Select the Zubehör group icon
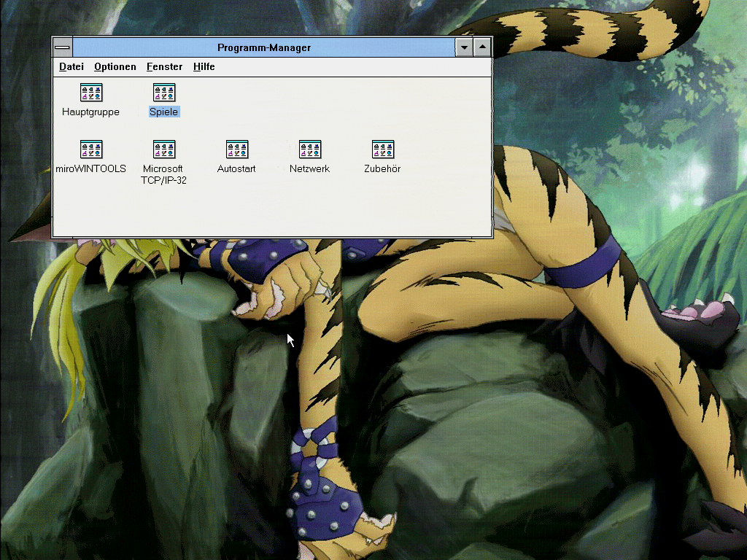This screenshot has height=560, width=747. [382, 149]
